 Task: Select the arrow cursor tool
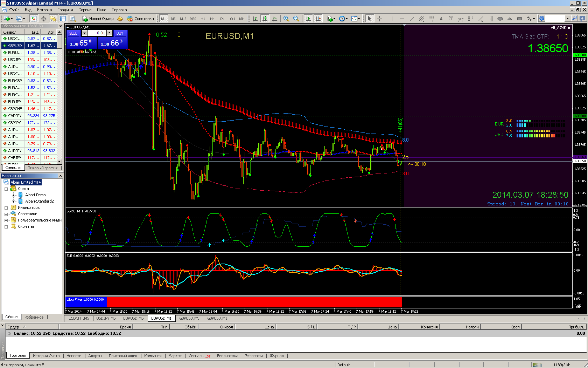tap(369, 19)
